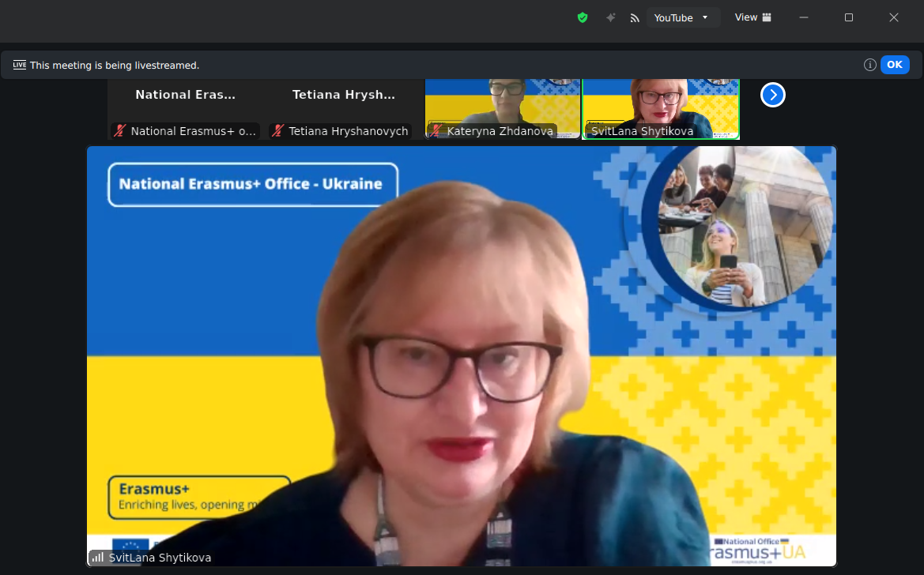
Task: Maximize the meeting window
Action: pos(848,17)
